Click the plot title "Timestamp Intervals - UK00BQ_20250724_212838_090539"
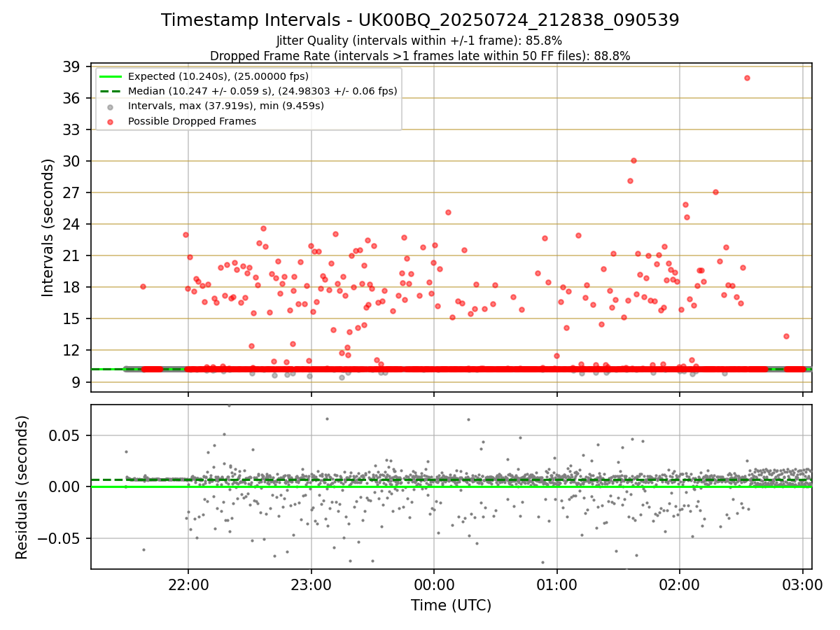Screen dimensions: 840x630 tap(420, 20)
